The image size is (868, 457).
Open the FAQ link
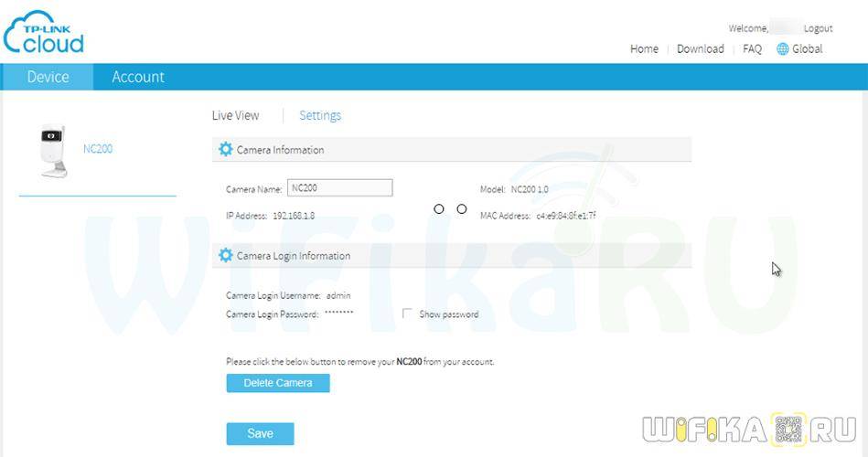[752, 48]
